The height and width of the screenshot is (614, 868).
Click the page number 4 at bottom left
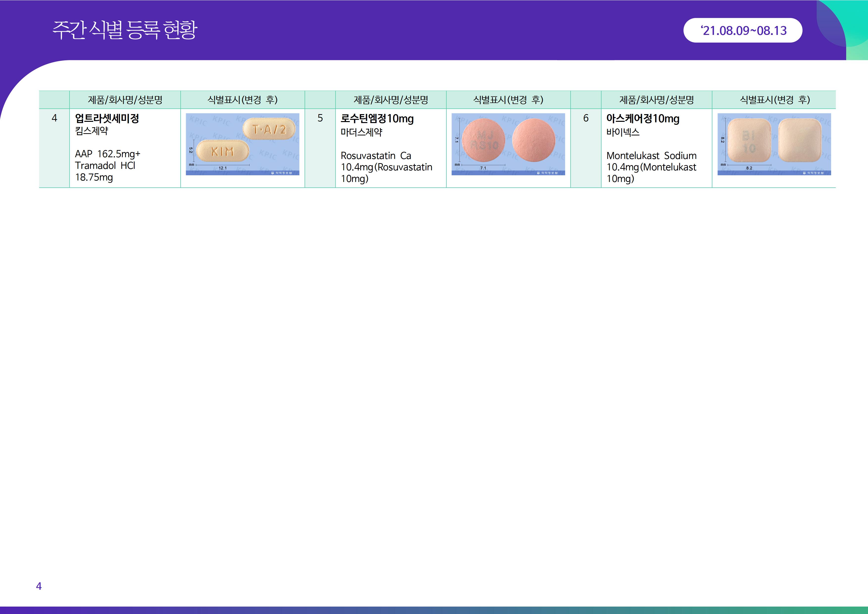[x=39, y=586]
